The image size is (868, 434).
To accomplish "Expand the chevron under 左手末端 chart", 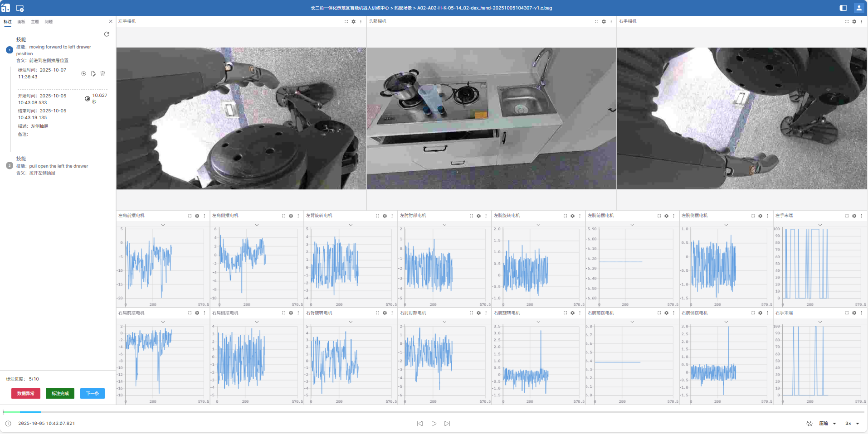I will [819, 225].
